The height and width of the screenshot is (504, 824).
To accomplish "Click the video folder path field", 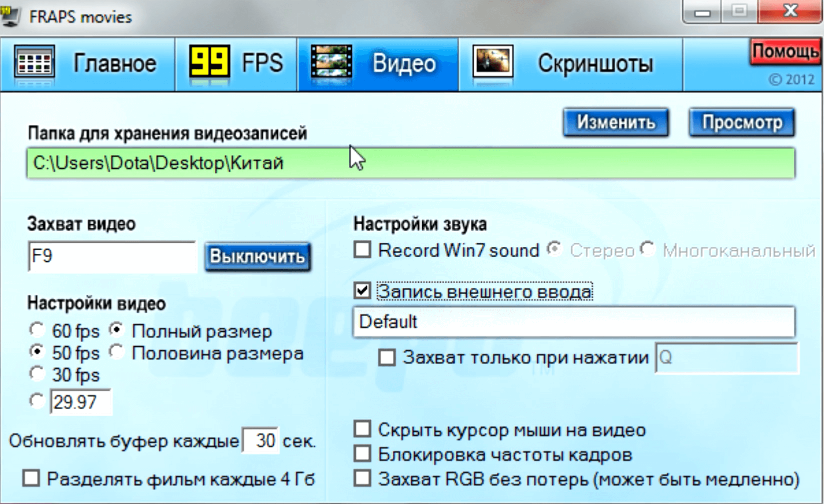I will click(x=411, y=163).
